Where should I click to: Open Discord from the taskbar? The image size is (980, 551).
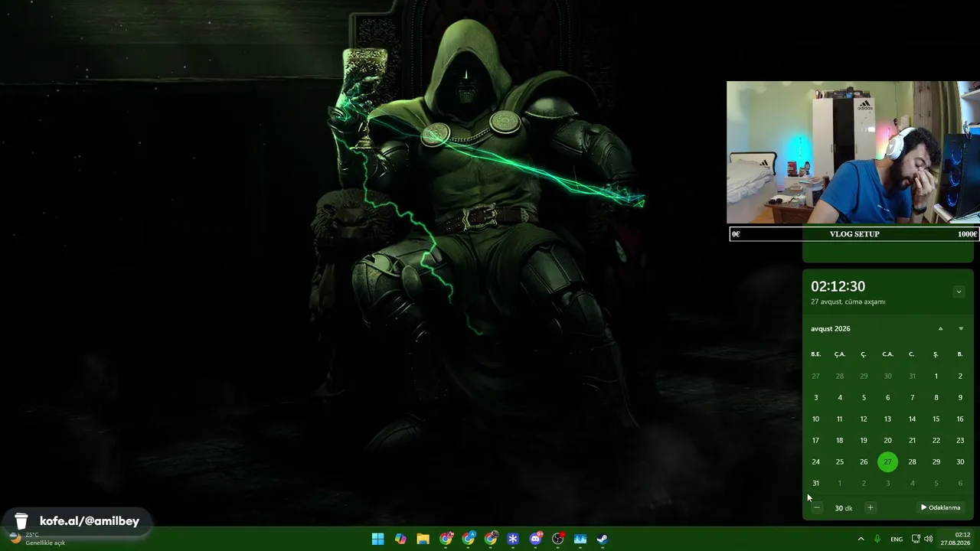535,539
